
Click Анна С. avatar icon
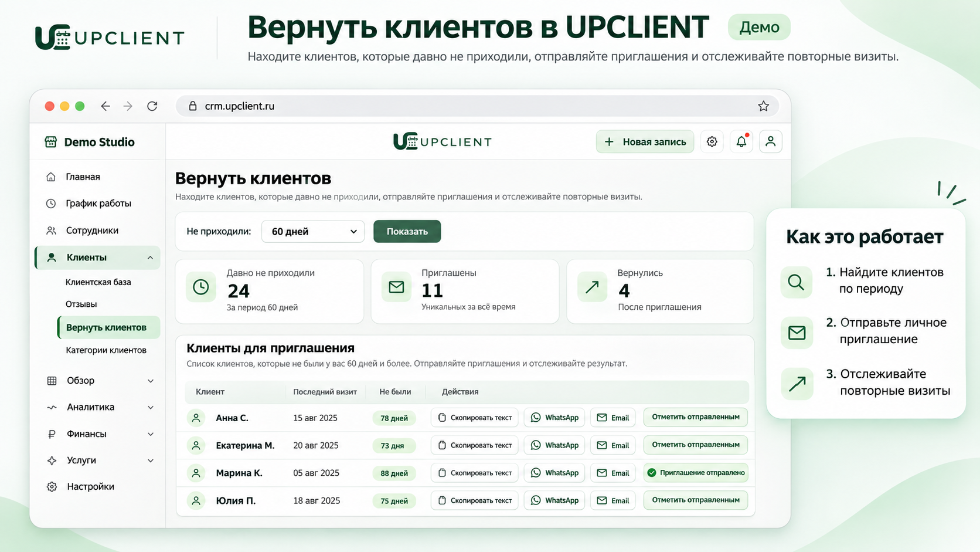196,418
